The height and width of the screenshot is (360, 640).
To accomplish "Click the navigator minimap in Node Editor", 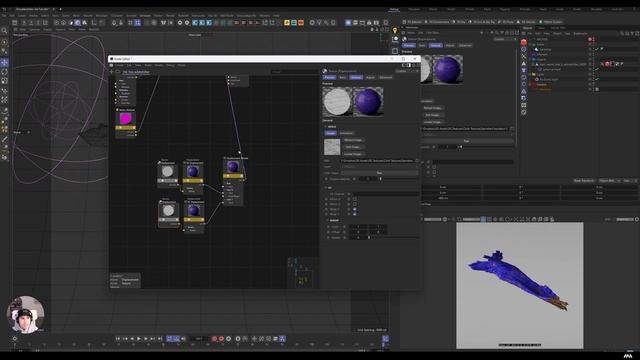I will [303, 273].
